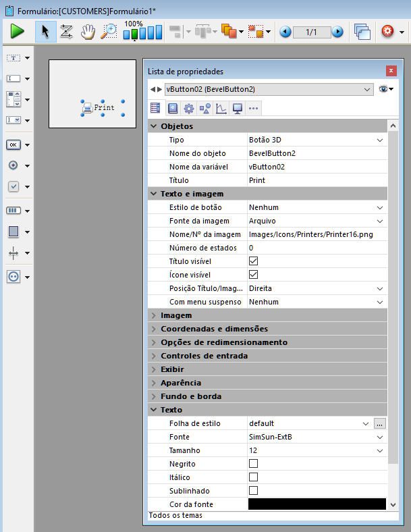The image size is (411, 532).
Task: Click the magnifier zoom tool
Action: pyautogui.click(x=109, y=31)
